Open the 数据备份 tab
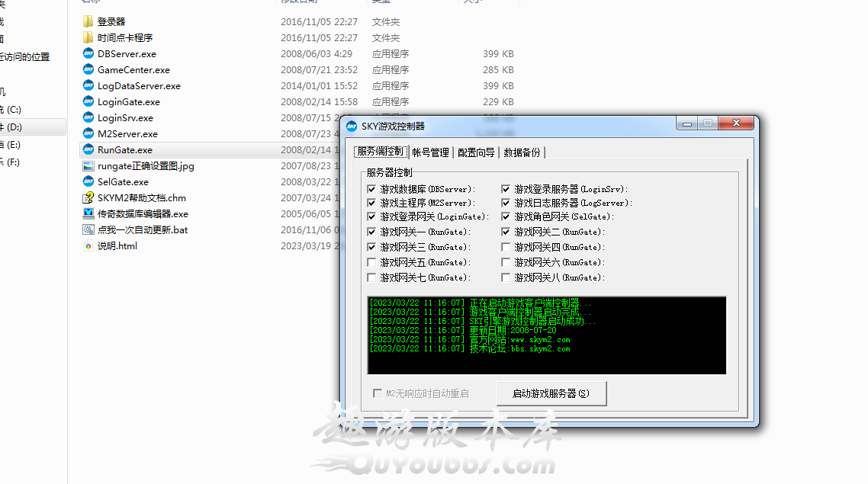 (x=522, y=152)
